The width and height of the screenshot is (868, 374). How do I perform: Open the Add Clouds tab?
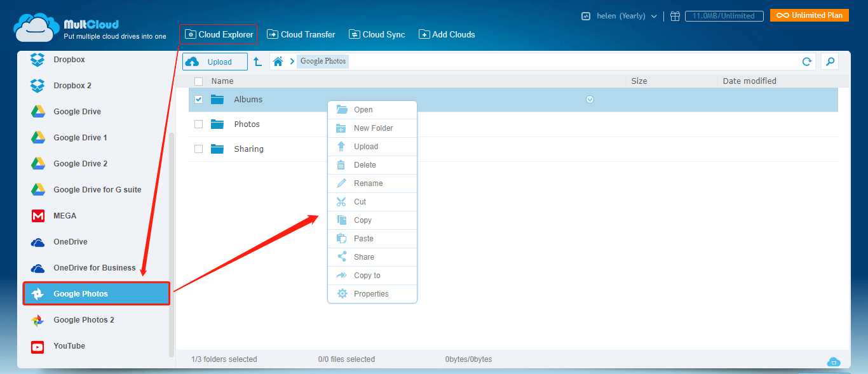click(x=447, y=34)
